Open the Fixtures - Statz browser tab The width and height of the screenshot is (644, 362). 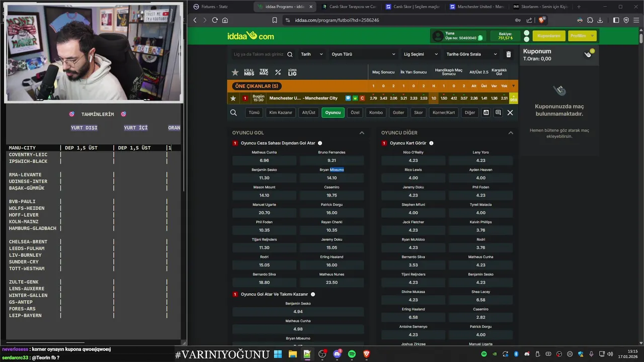click(x=219, y=7)
